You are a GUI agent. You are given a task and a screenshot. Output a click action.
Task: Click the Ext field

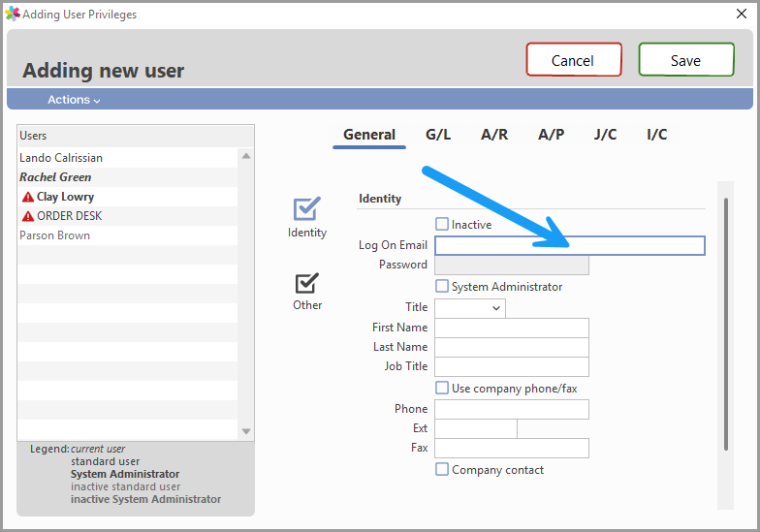[475, 428]
